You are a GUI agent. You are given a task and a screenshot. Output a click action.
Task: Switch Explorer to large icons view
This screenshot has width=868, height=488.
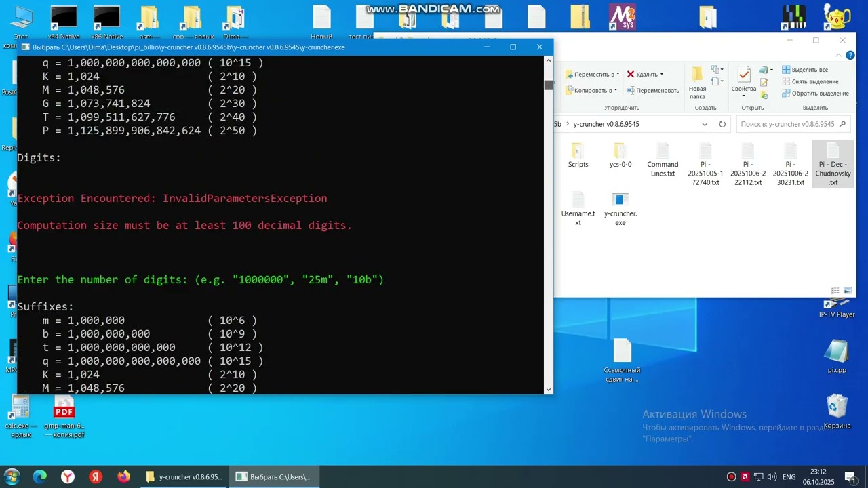click(848, 291)
